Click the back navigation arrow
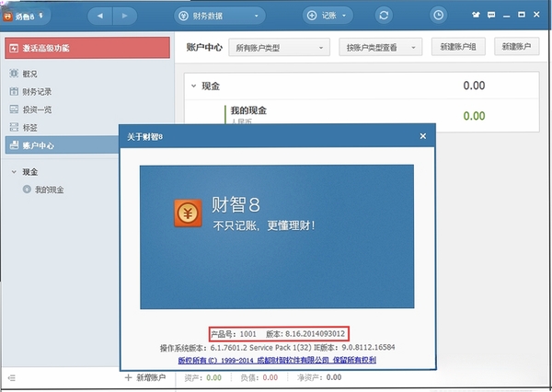The image size is (552, 392). 100,16
